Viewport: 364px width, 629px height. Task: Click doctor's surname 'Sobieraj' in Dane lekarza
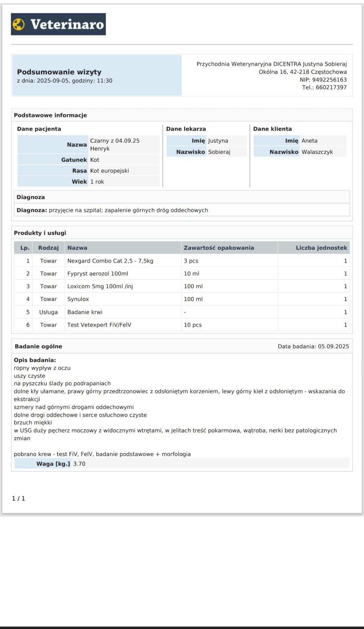[219, 152]
